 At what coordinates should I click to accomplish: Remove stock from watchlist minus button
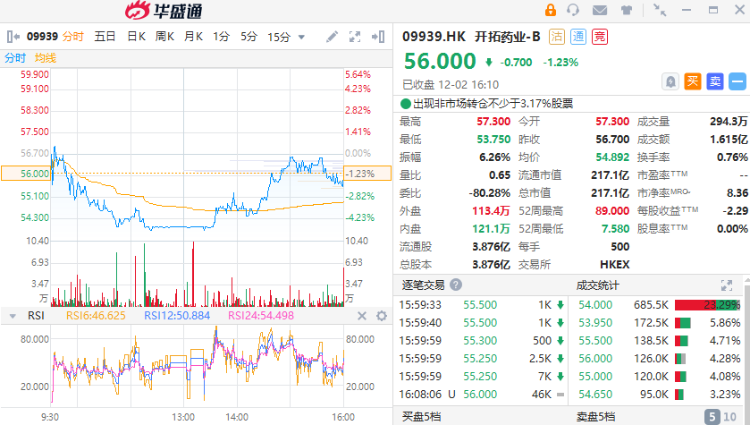737,82
